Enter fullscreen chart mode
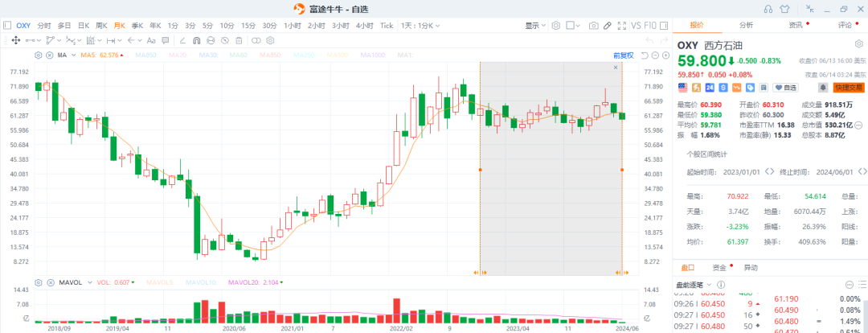The height and width of the screenshot is (333, 868). tap(621, 26)
